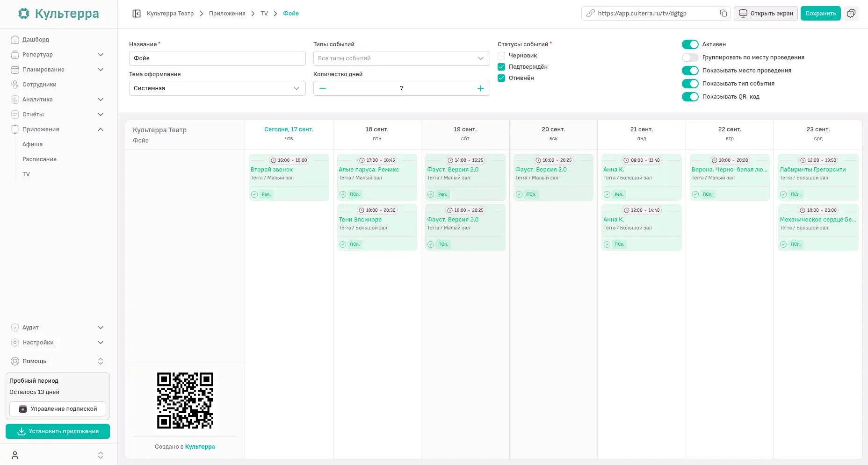Viewport: 868px width, 465px height.
Task: Click the Аудит shield icon
Action: point(15,328)
